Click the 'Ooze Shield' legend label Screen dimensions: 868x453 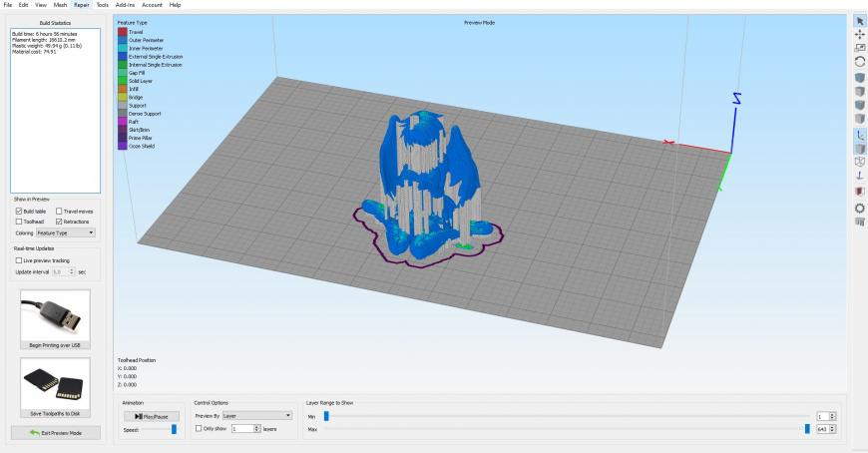tap(142, 147)
